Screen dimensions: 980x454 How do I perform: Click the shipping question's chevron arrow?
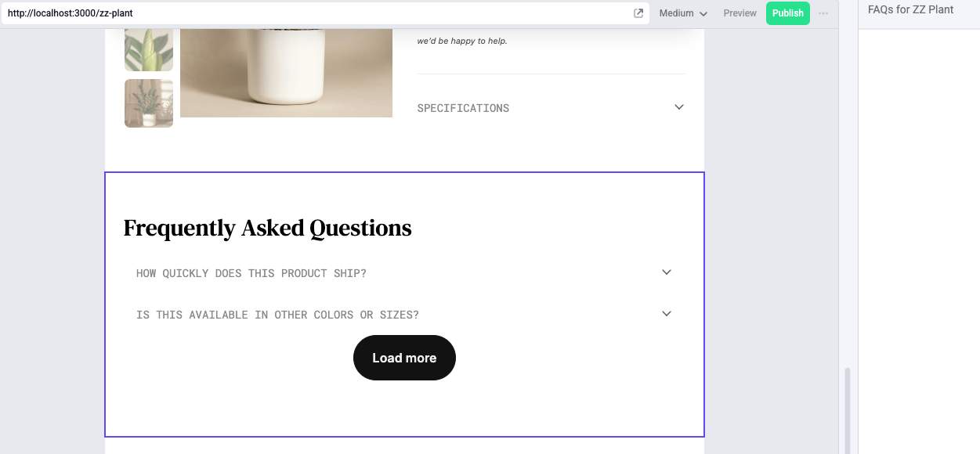tap(667, 272)
